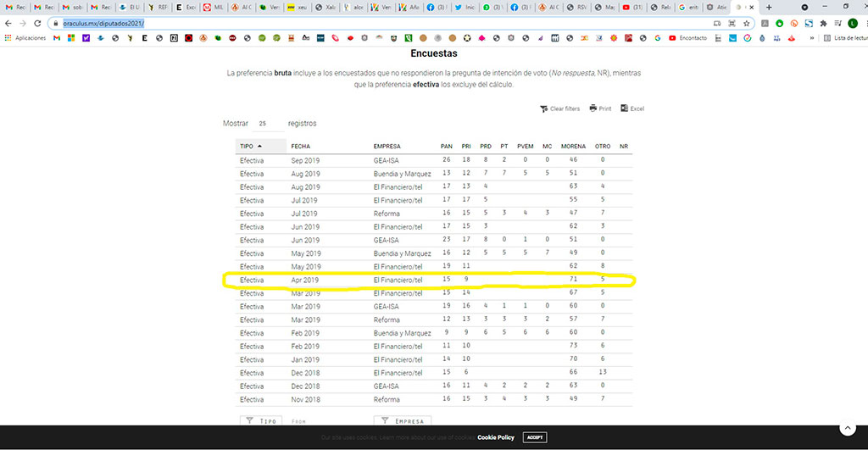Open the Encontacto bookmark
The width and height of the screenshot is (868, 450).
click(687, 38)
